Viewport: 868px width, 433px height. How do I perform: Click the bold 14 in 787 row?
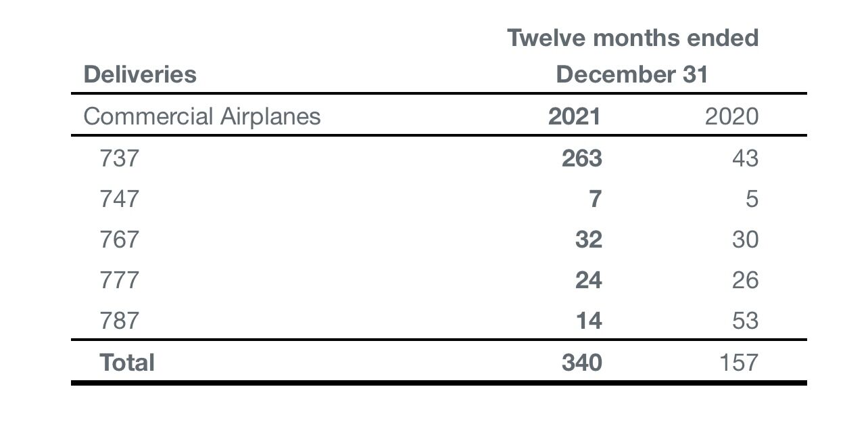tap(588, 321)
